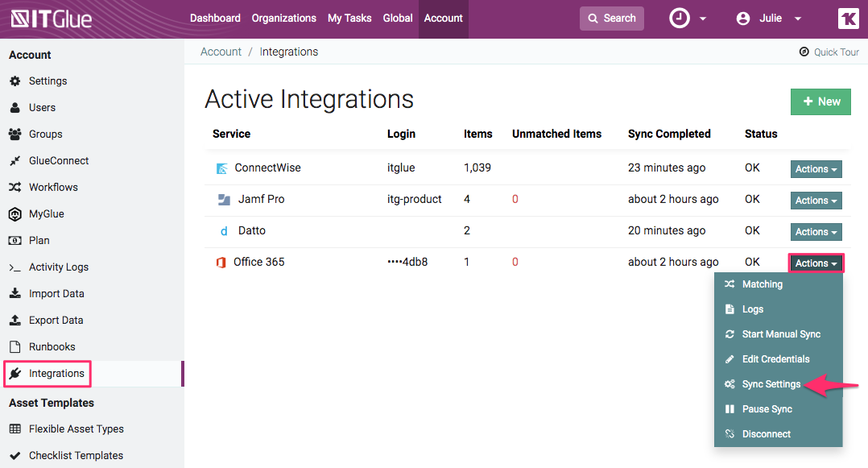Switch to the Organizations navigation tab
The image size is (868, 468).
point(283,18)
